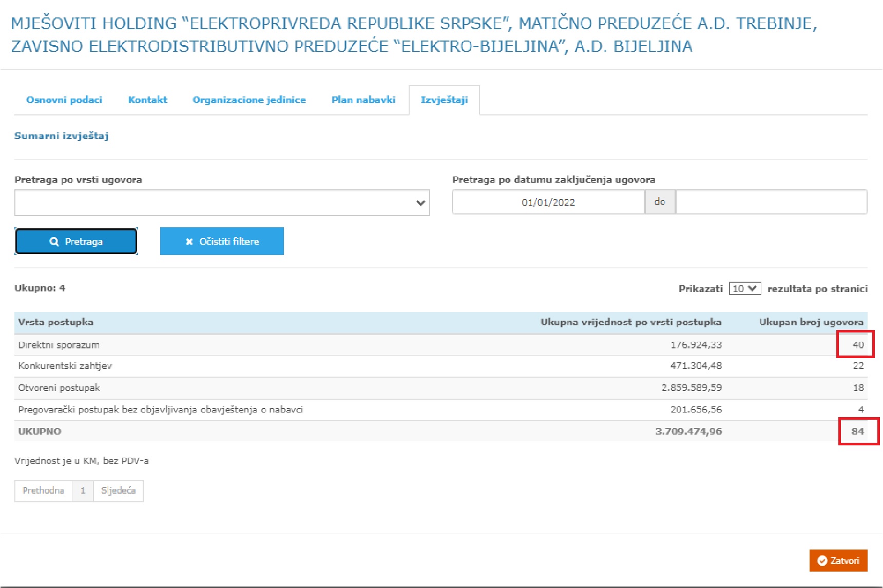Click the UKUPNO row label
Viewport: 883px width, 588px height.
pyautogui.click(x=40, y=432)
